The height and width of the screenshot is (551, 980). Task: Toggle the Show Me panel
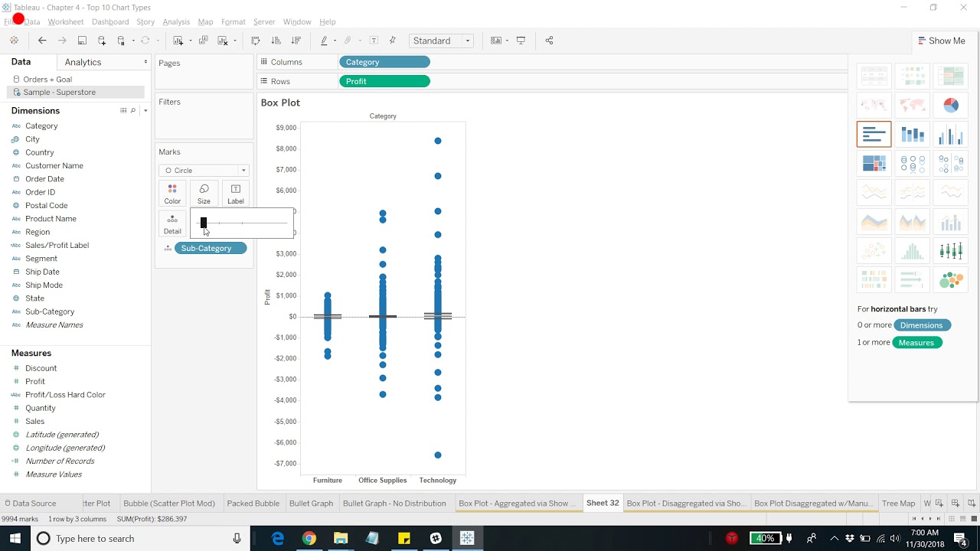coord(941,41)
